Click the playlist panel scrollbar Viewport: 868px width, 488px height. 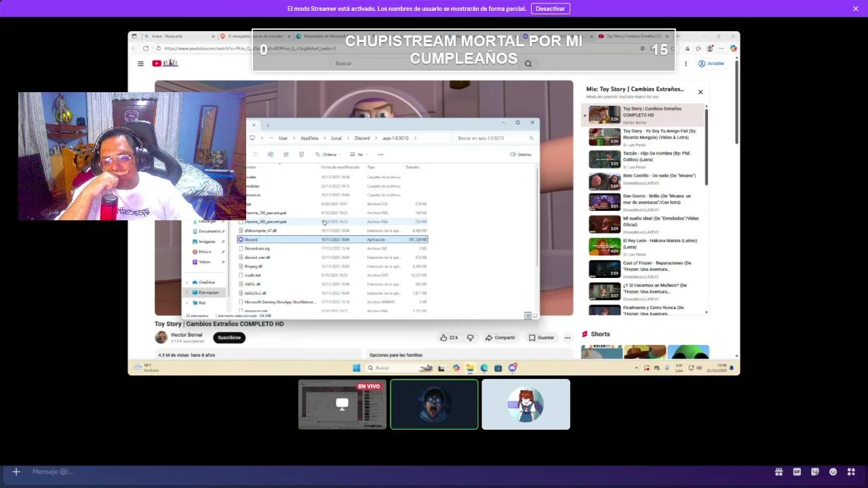click(707, 146)
